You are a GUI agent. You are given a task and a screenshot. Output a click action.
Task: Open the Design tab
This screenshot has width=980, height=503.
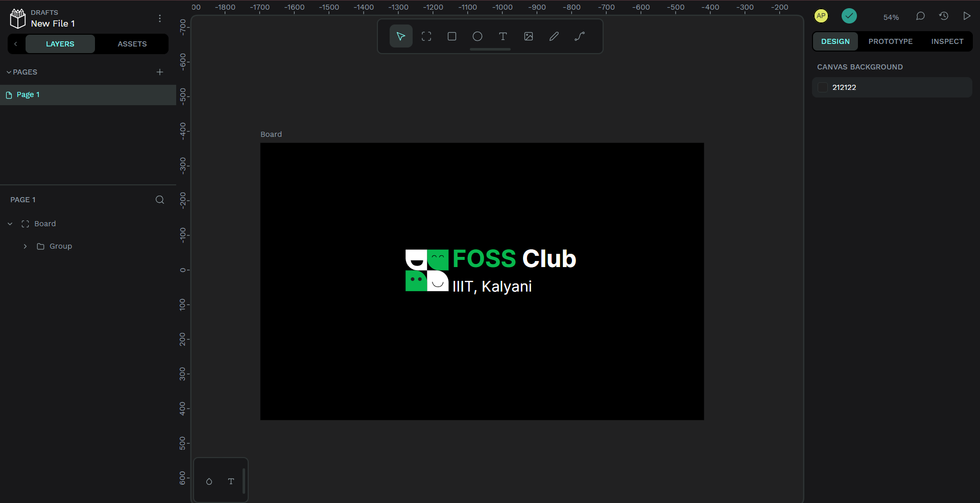(x=835, y=41)
